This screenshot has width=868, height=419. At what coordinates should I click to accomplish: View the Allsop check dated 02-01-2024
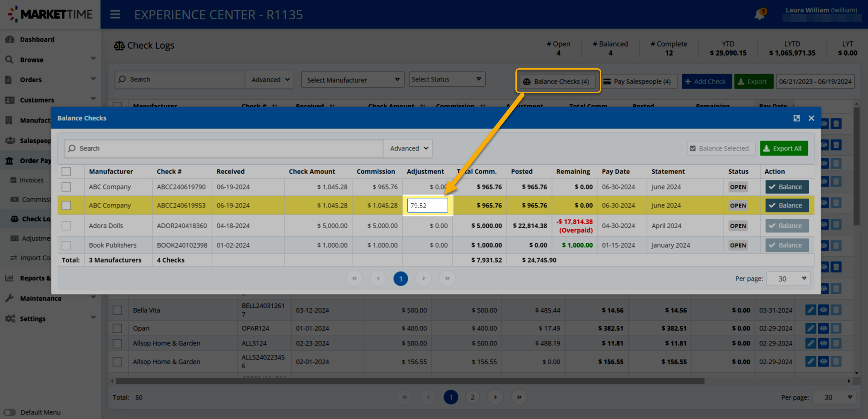[x=824, y=362]
